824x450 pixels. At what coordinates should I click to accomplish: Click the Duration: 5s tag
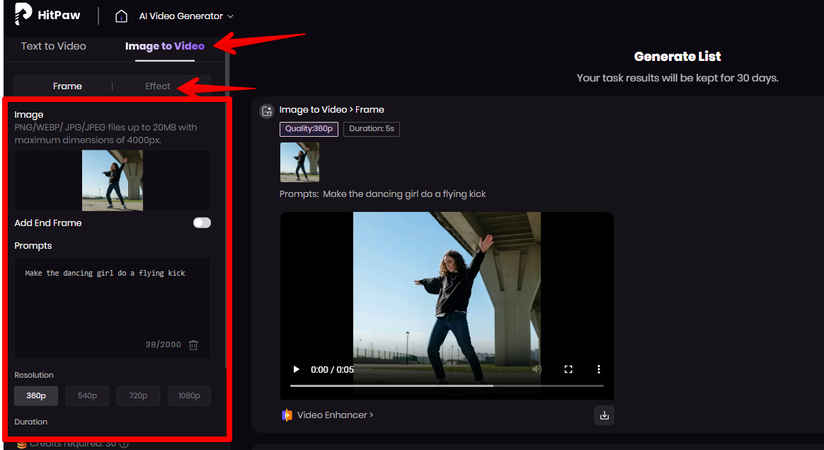tap(372, 129)
